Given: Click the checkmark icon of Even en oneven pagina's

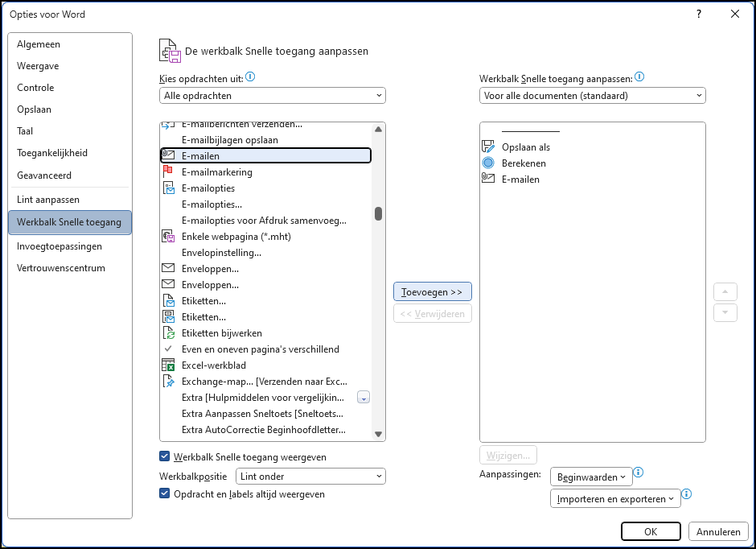Looking at the screenshot, I should 168,349.
